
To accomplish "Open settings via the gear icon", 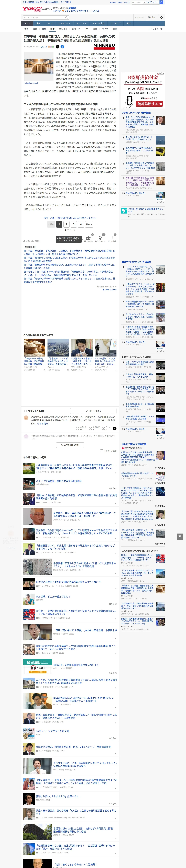I will (161, 17).
